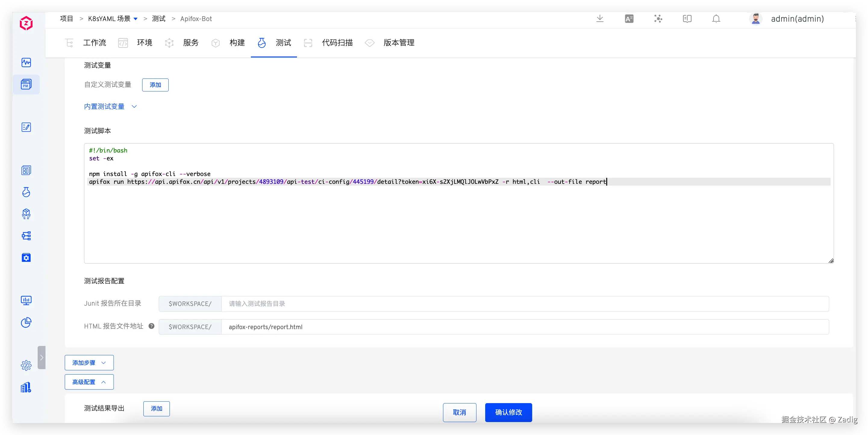Click the Zadig logo
868x435 pixels.
pyautogui.click(x=26, y=23)
